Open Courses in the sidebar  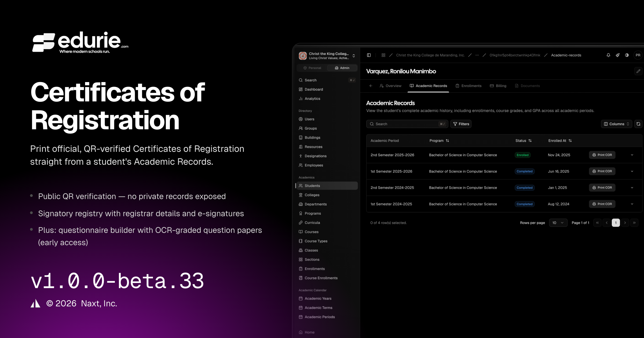click(327, 232)
